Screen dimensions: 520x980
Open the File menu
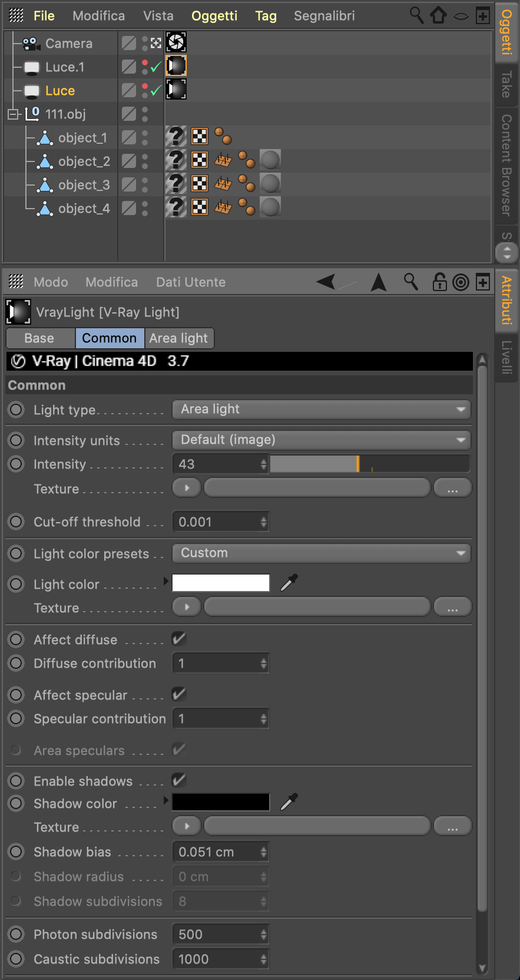(x=44, y=16)
